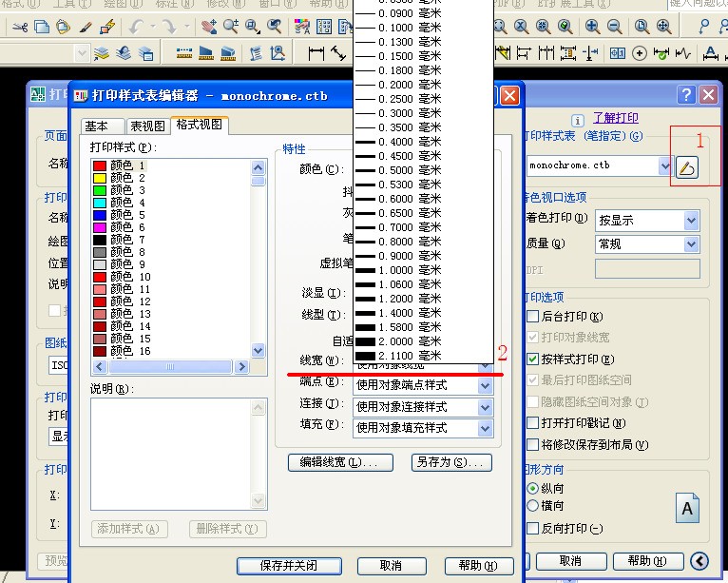Click the Zoom In plus magnifier
This screenshot has height=583, width=728.
click(x=592, y=27)
